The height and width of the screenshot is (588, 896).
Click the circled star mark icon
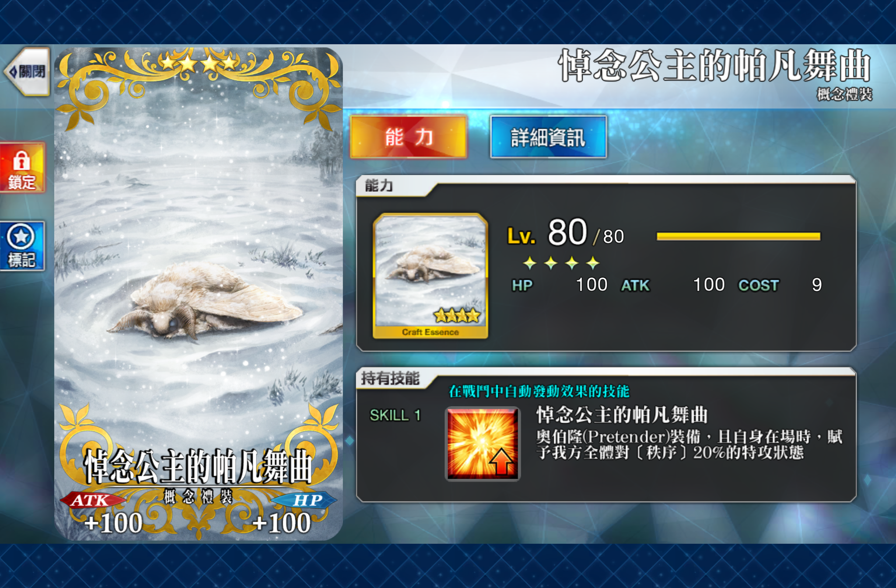pyautogui.click(x=21, y=237)
